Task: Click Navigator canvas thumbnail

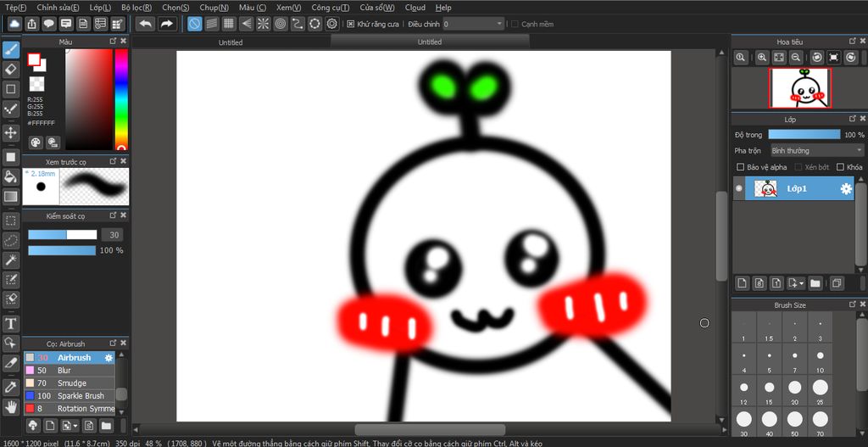Action: pos(800,88)
